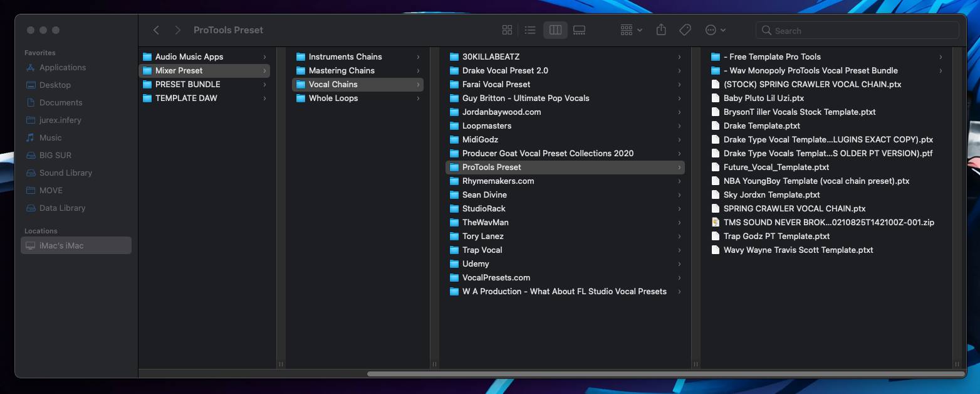Click the Search field
Viewport: 980px width, 394px height.
pyautogui.click(x=857, y=30)
